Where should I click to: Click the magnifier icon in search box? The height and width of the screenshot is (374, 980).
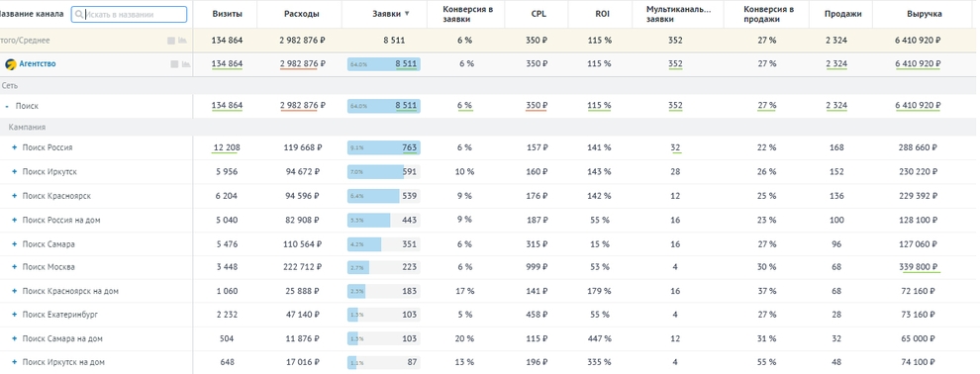[79, 15]
